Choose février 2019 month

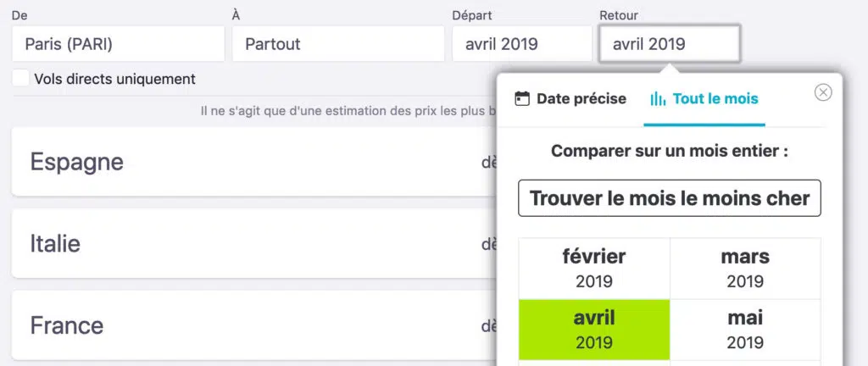tap(594, 269)
